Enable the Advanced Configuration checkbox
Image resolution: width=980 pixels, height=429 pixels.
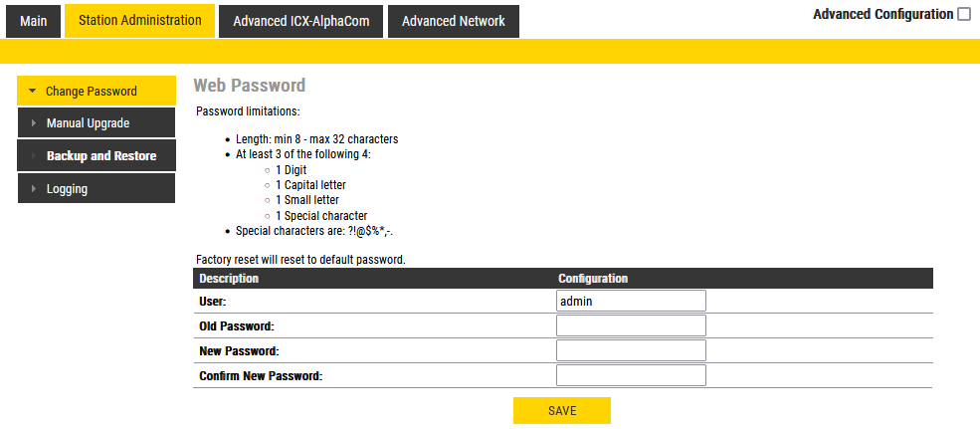963,14
